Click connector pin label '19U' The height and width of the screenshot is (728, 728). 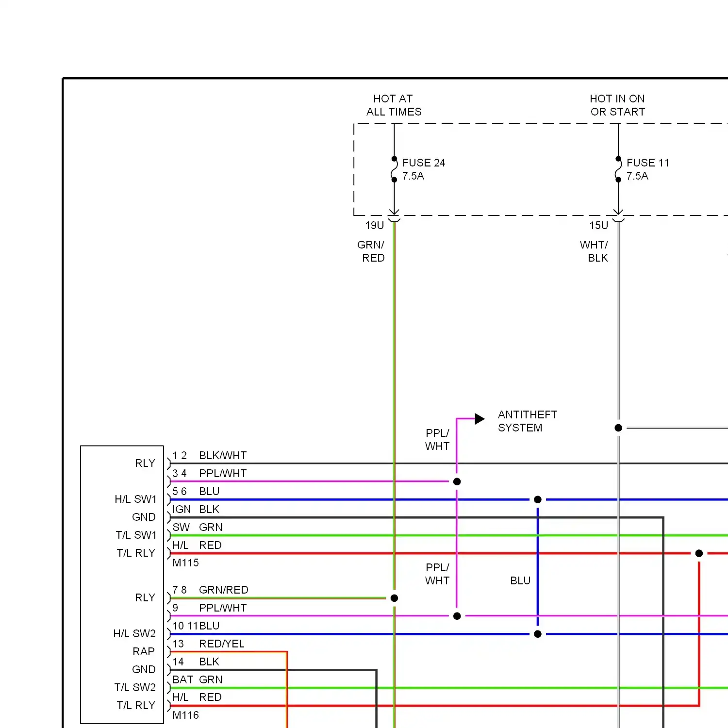(374, 226)
